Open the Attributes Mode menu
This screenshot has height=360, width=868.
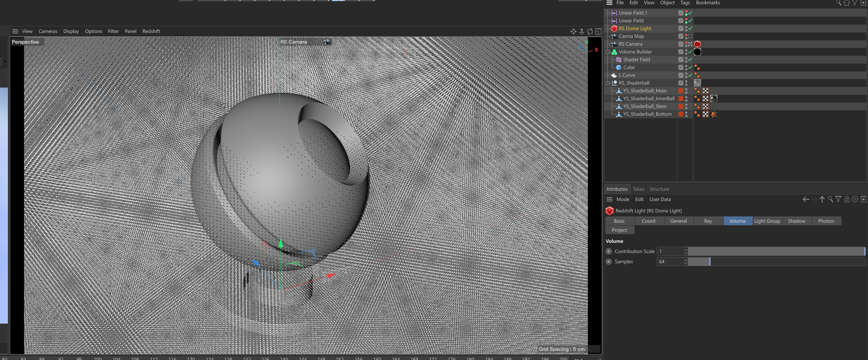622,200
